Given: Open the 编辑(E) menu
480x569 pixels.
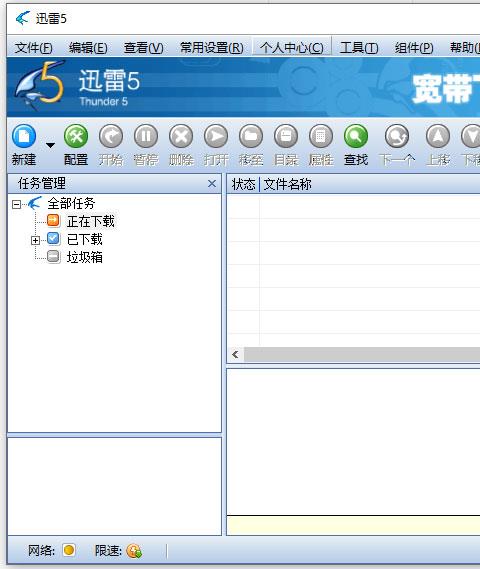Looking at the screenshot, I should [x=88, y=48].
